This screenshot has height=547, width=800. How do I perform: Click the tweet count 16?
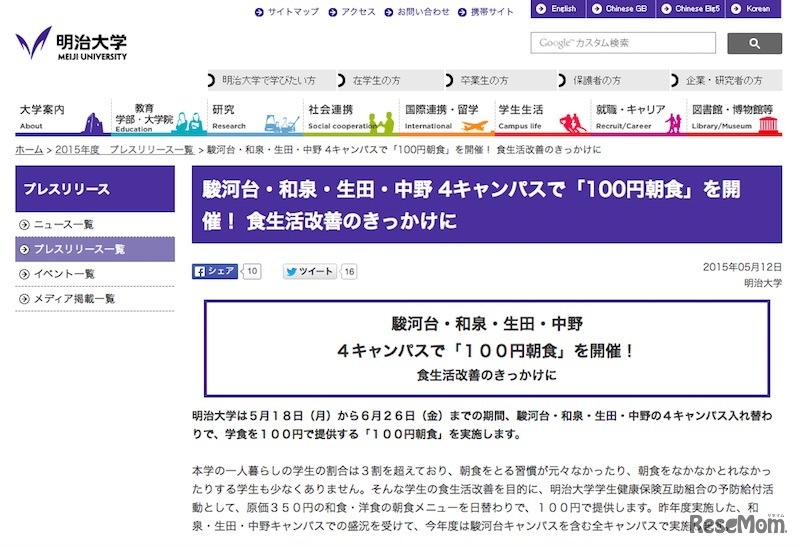[x=349, y=271]
